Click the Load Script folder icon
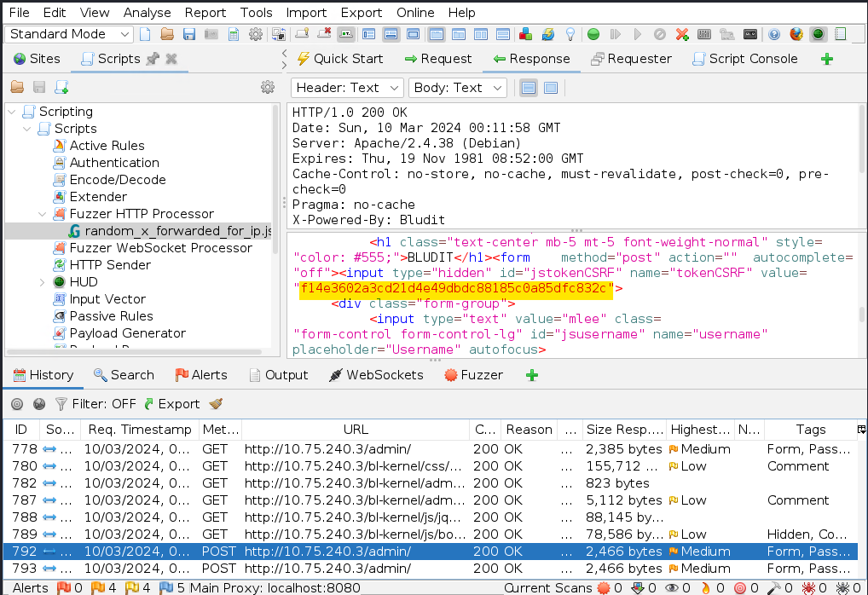 (x=17, y=87)
